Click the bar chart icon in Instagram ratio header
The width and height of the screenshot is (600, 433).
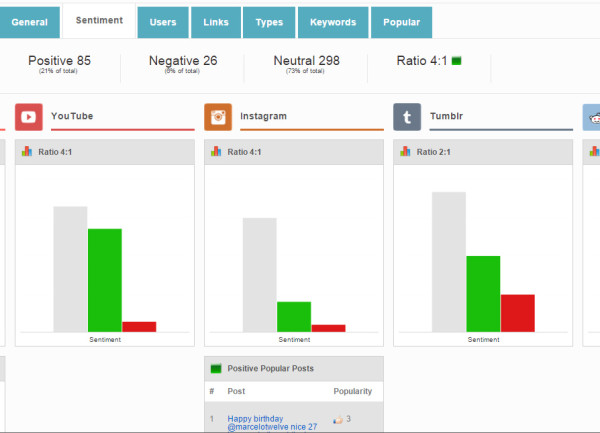coord(216,151)
